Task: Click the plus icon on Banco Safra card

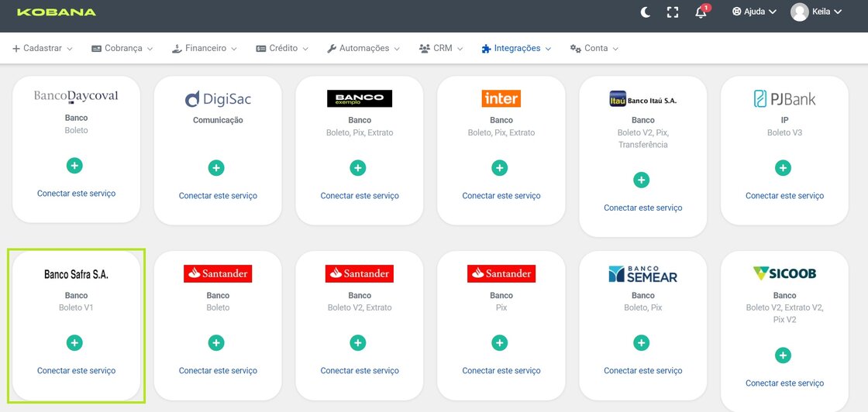Action: (x=74, y=343)
